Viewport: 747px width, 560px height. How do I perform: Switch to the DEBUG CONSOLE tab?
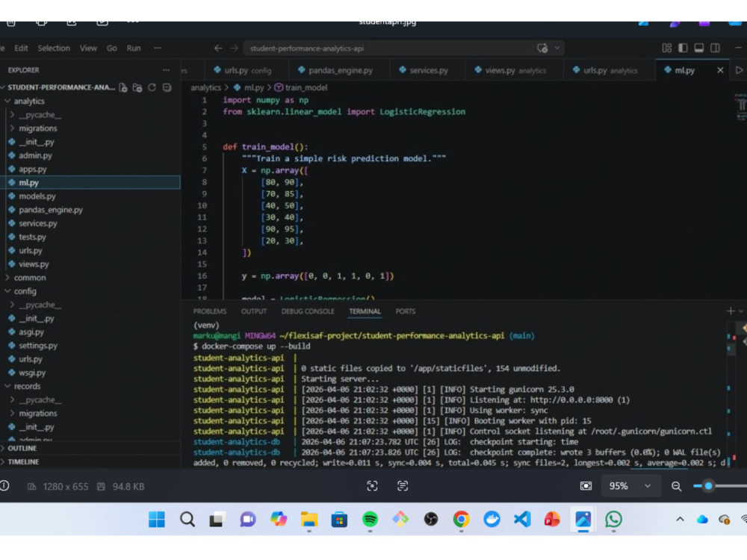pos(308,311)
